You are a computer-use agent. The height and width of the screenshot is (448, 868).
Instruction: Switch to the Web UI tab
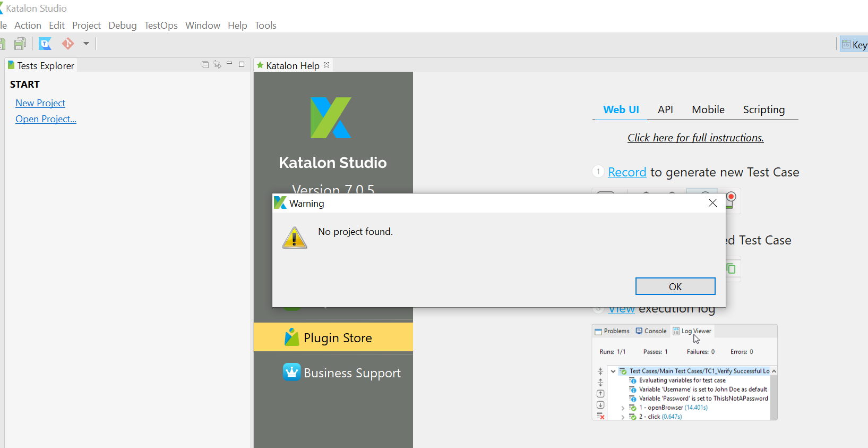tap(621, 109)
